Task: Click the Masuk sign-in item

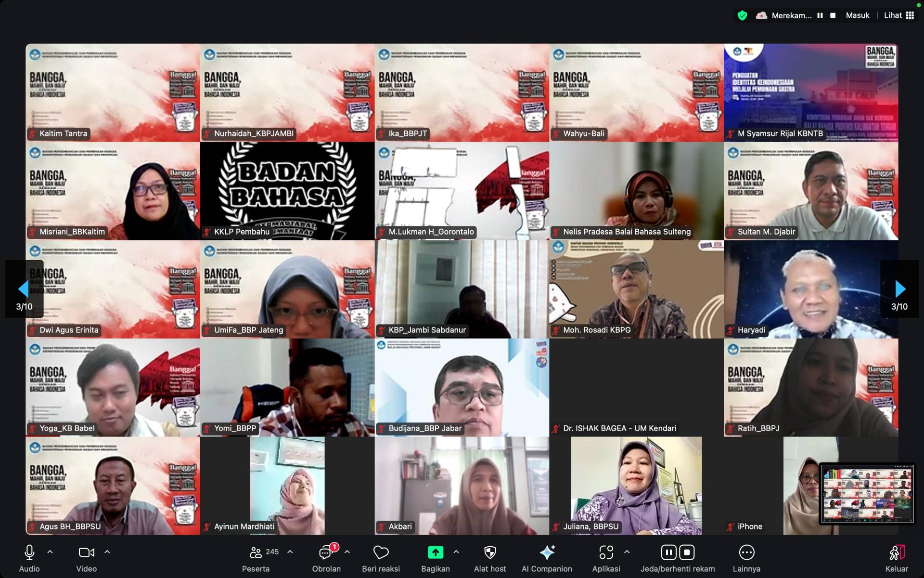Action: click(858, 15)
